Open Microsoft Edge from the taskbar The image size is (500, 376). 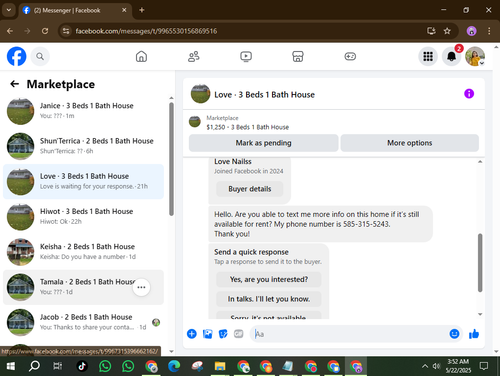[x=174, y=366]
